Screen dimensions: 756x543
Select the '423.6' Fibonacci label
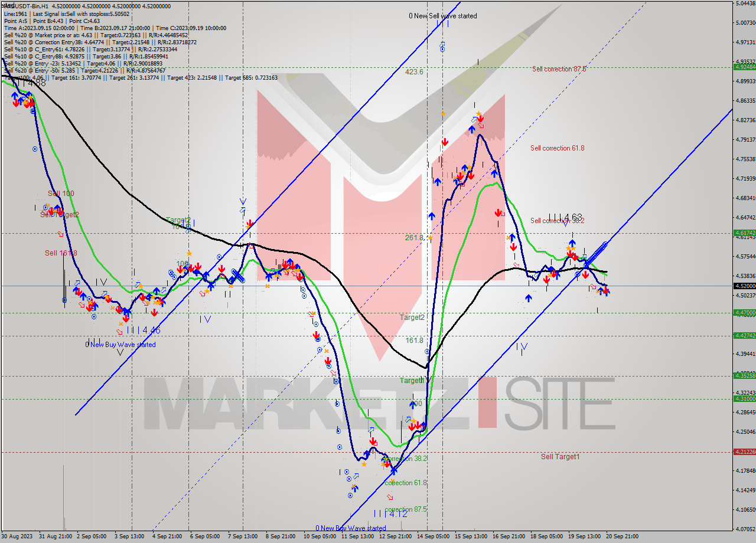click(414, 71)
